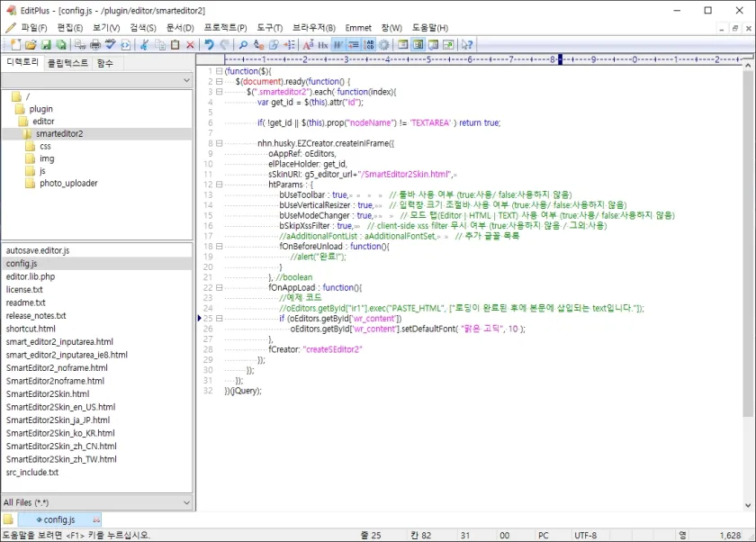This screenshot has height=542, width=756.
Task: Open the 검색(S) menu
Action: pyautogui.click(x=143, y=28)
